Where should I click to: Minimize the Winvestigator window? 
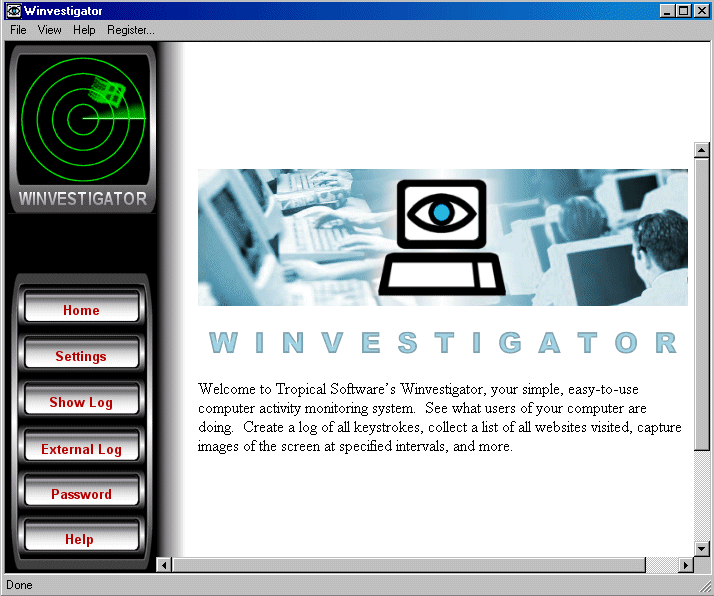tap(667, 10)
